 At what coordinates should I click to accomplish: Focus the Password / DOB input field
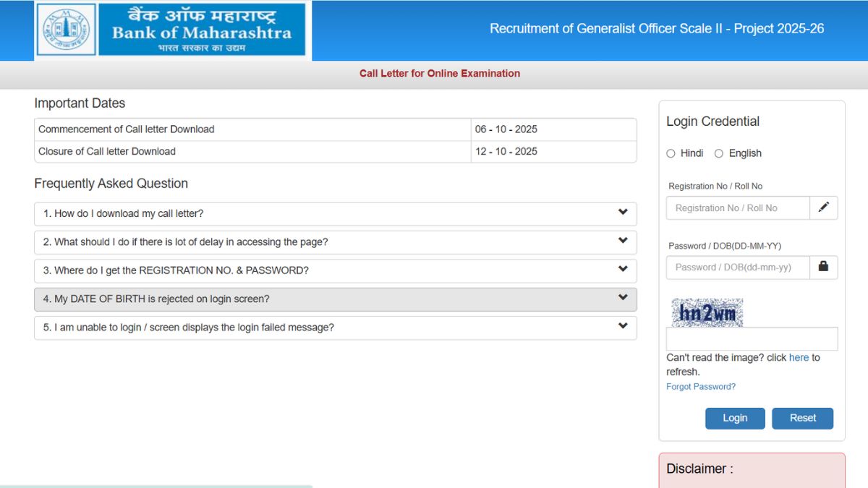point(737,267)
